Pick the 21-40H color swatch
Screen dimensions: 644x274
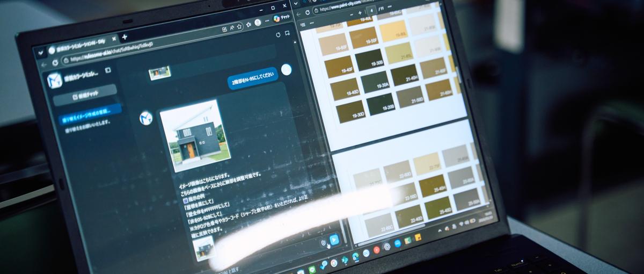click(404, 74)
